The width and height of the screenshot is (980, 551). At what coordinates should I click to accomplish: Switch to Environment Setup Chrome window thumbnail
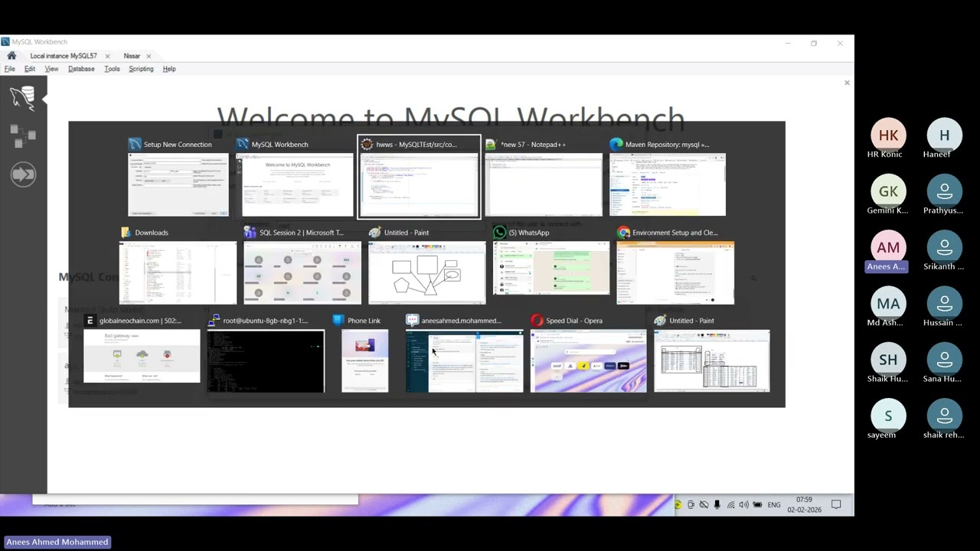(675, 272)
